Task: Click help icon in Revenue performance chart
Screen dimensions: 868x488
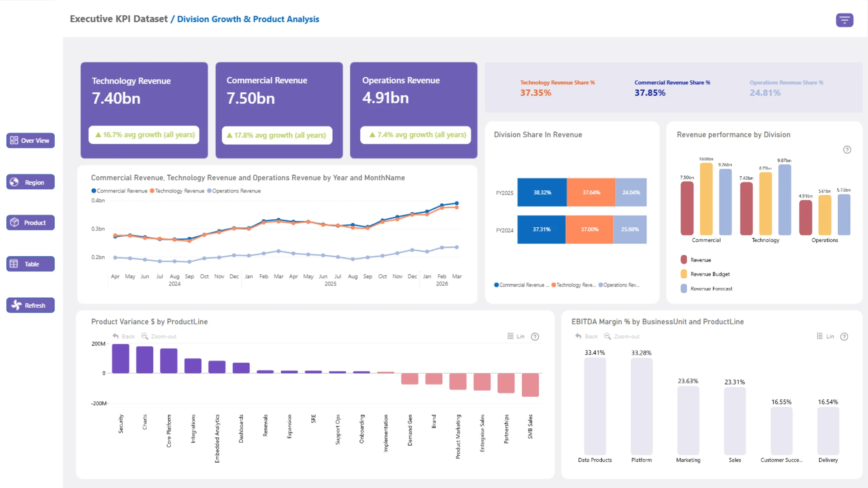Action: coord(847,150)
